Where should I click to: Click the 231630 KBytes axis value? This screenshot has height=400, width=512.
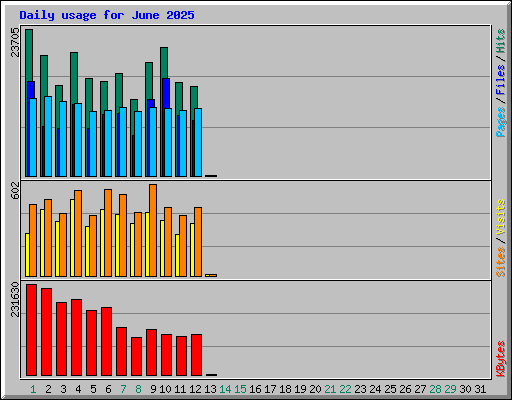[x=15, y=299]
